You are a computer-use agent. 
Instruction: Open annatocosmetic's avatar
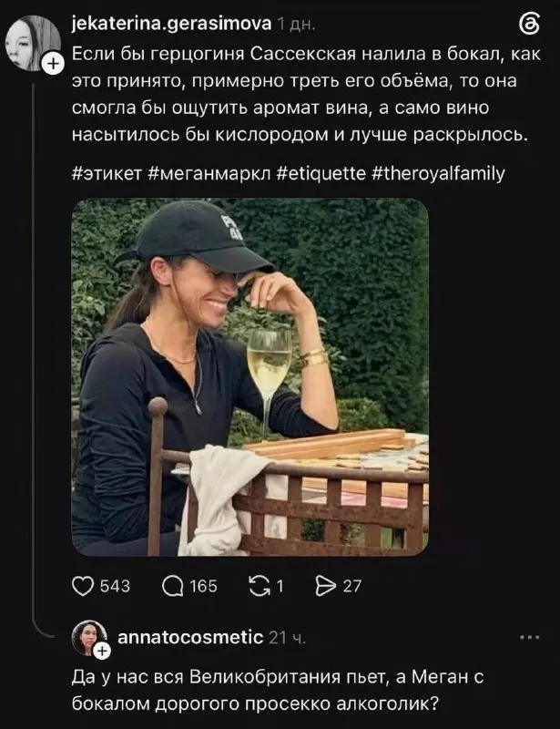click(89, 637)
